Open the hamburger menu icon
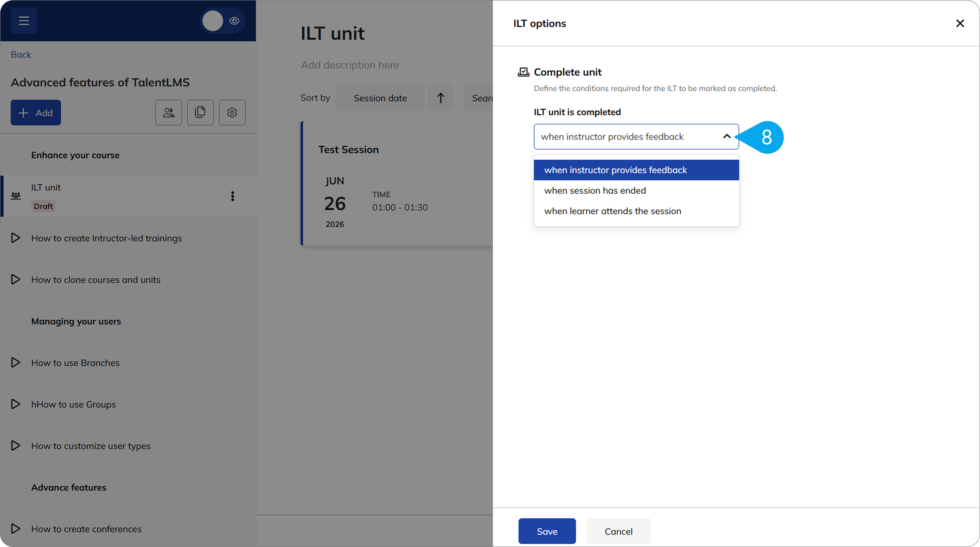The image size is (980, 547). (24, 20)
